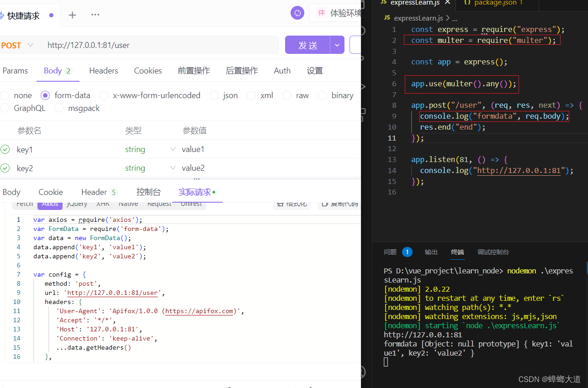Select x-www-form-urlencoded body type
Viewport: 588px width, 388px height.
[x=104, y=95]
